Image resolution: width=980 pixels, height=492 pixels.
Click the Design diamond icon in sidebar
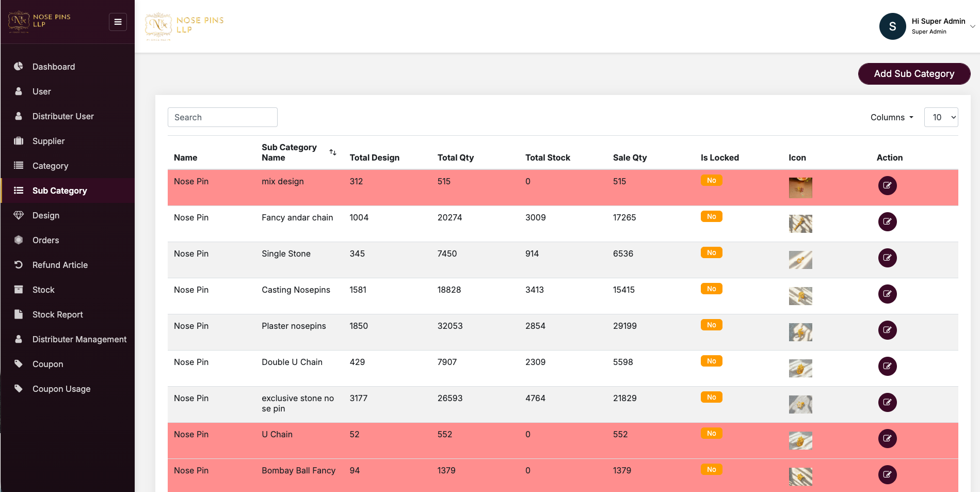tap(19, 215)
